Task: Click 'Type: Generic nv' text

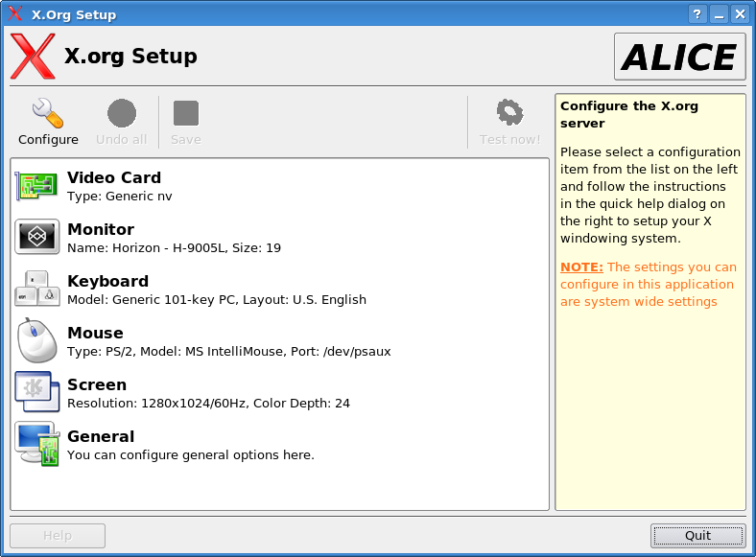Action: [x=120, y=197]
